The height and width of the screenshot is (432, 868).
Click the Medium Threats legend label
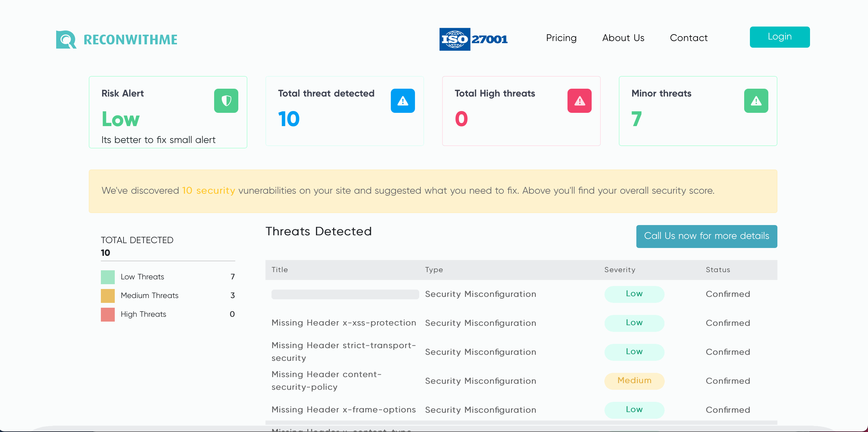click(149, 296)
